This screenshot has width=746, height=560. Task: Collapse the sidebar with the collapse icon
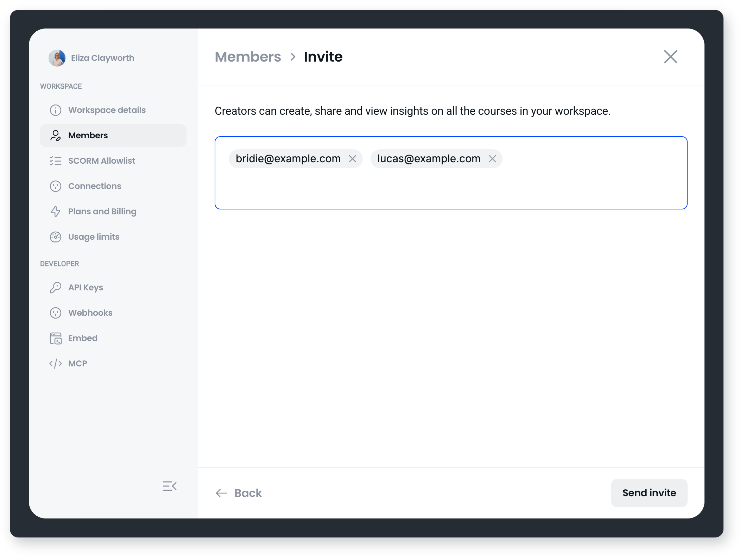(170, 486)
